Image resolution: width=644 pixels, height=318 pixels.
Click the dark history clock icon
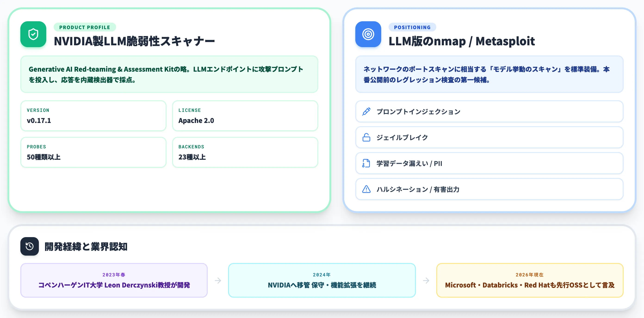click(x=30, y=246)
